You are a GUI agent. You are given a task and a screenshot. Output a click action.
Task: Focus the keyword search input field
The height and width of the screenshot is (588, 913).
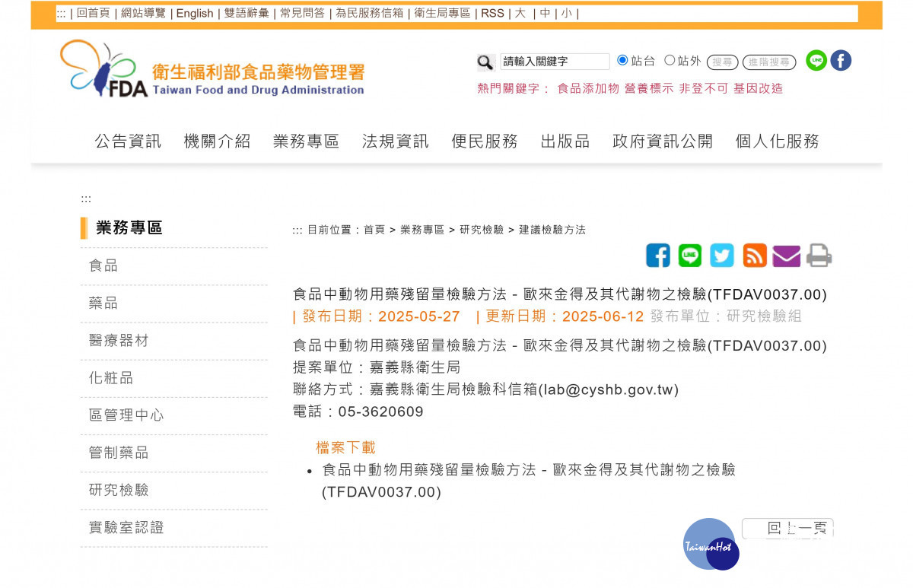555,62
